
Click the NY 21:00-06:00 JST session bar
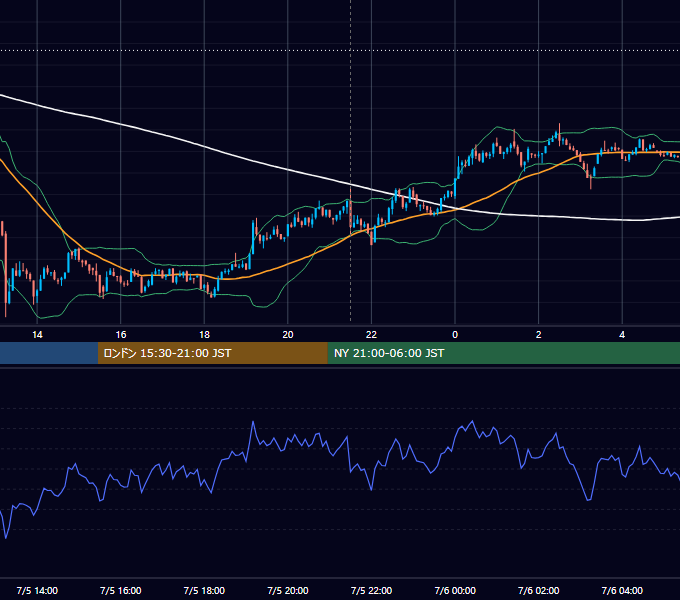click(x=503, y=353)
